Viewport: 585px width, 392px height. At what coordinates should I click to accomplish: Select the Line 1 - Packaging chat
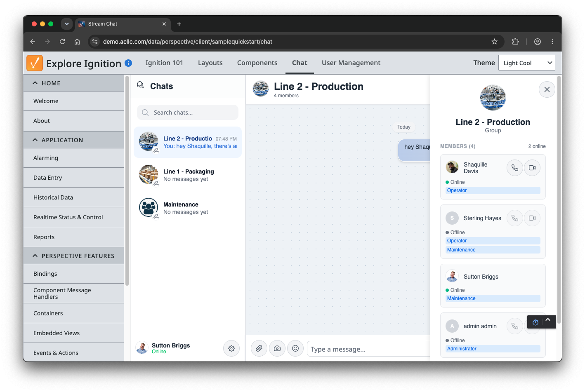pos(188,175)
